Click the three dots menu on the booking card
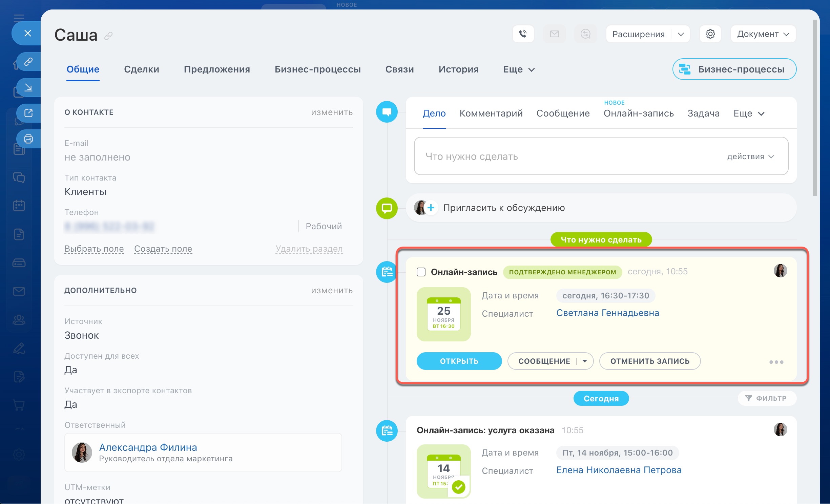The height and width of the screenshot is (504, 830). 776,362
